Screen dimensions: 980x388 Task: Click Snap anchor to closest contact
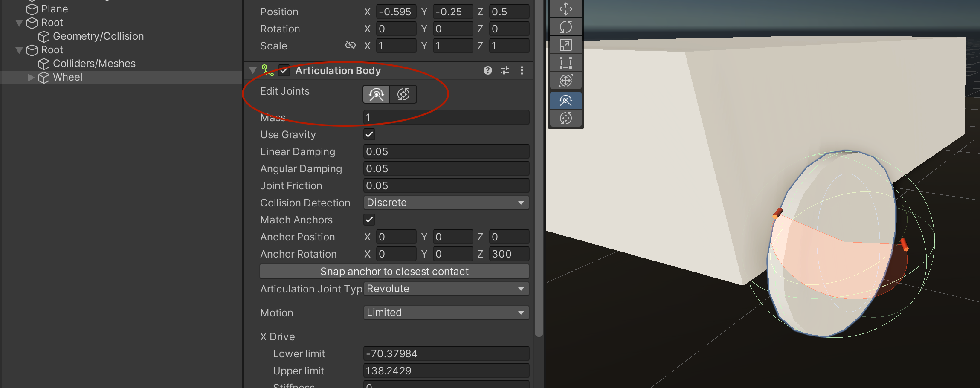394,272
